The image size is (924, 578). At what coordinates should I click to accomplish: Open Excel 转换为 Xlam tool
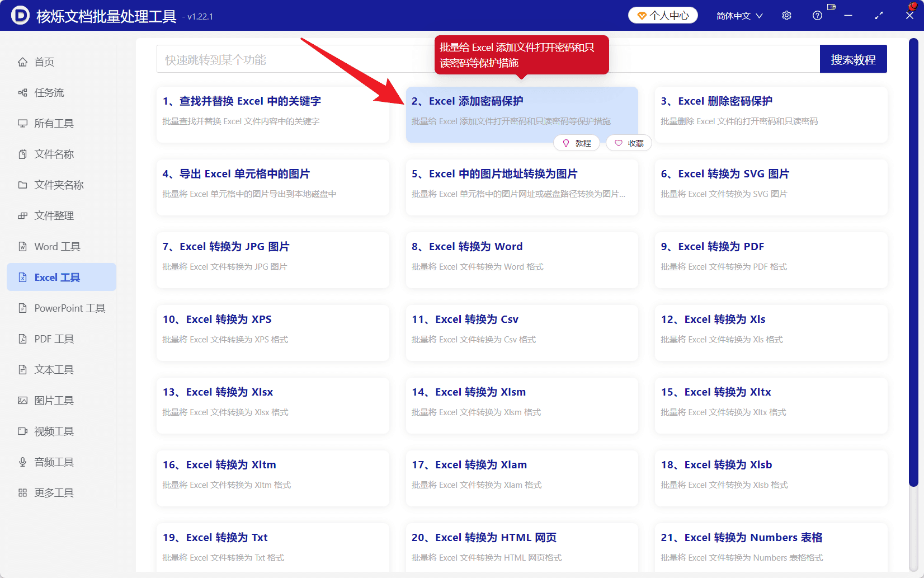(522, 478)
